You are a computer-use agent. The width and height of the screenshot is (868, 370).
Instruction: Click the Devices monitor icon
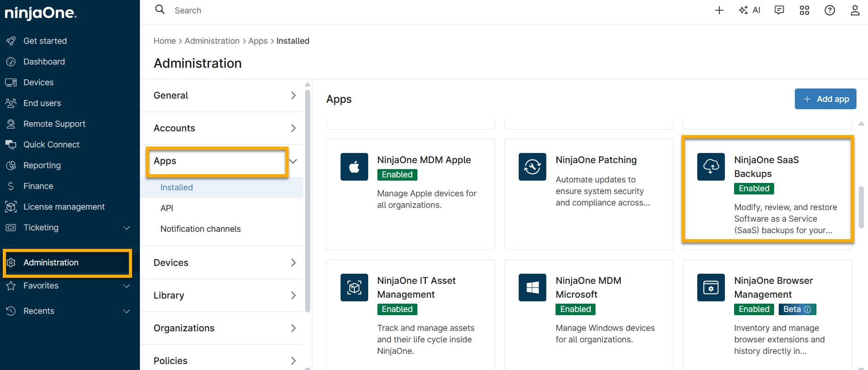coord(11,82)
